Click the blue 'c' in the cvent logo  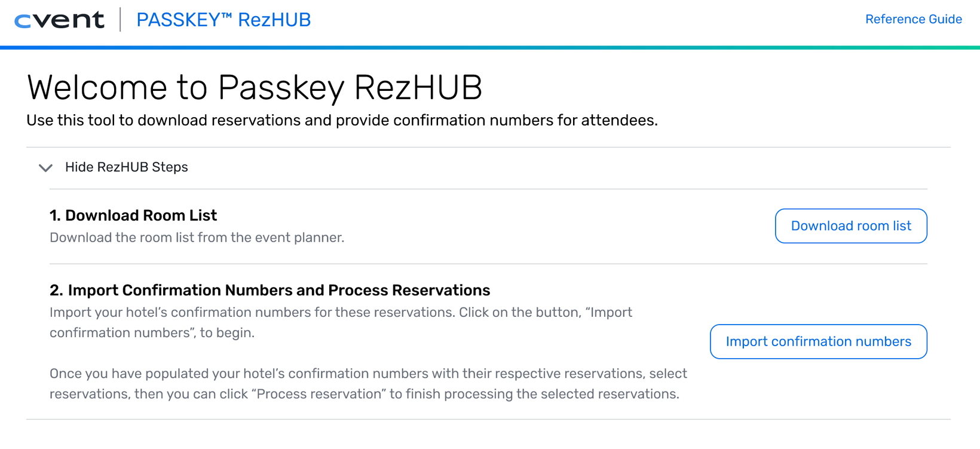23,22
